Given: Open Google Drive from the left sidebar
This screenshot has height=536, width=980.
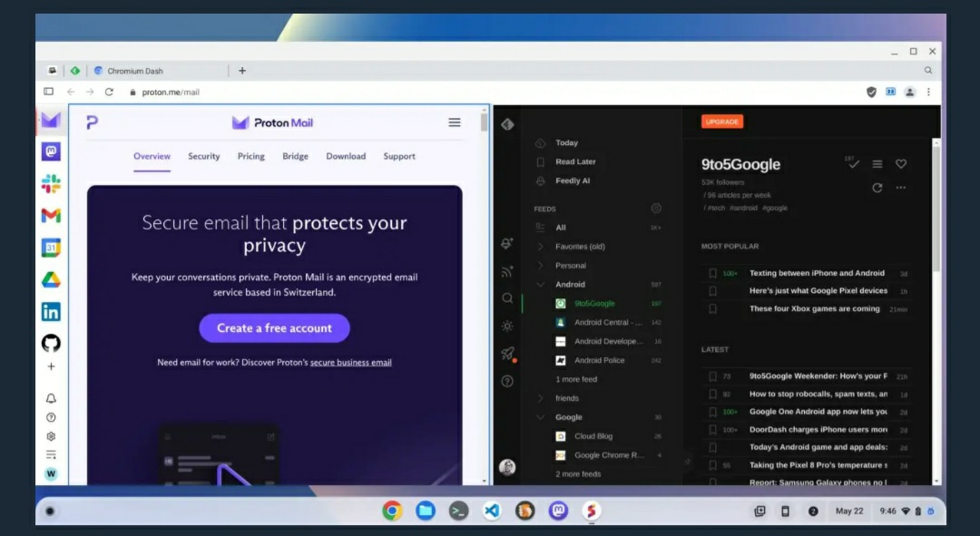Looking at the screenshot, I should click(51, 280).
